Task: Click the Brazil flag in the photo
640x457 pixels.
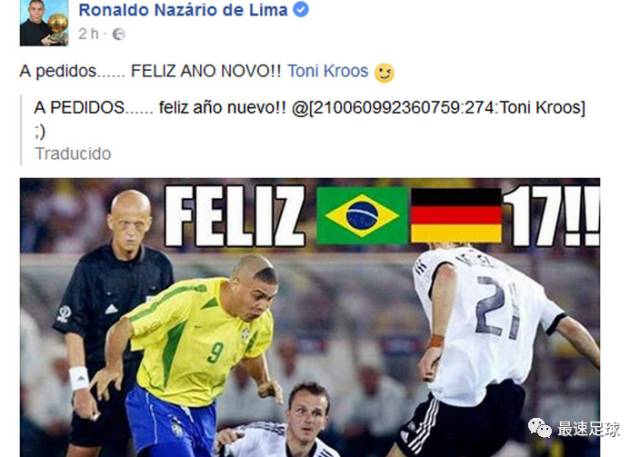Action: tap(362, 215)
